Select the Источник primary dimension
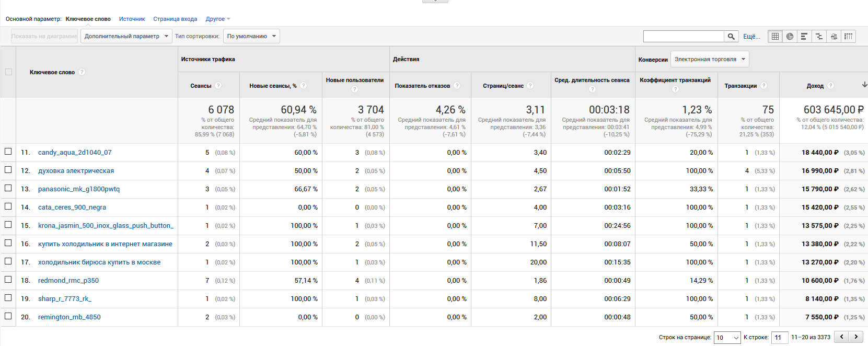This screenshot has height=346, width=868. coord(132,19)
